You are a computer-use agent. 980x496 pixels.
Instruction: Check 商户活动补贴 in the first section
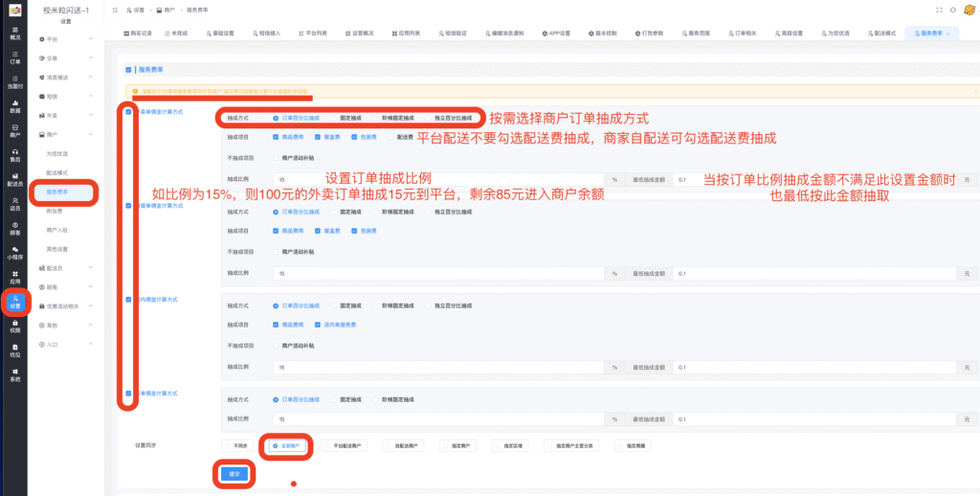click(x=277, y=158)
